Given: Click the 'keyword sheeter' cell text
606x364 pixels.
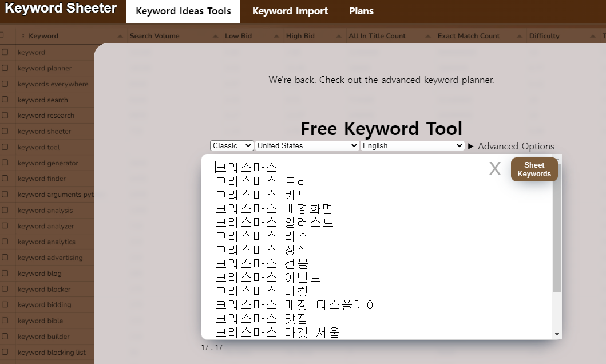Looking at the screenshot, I should point(45,132).
